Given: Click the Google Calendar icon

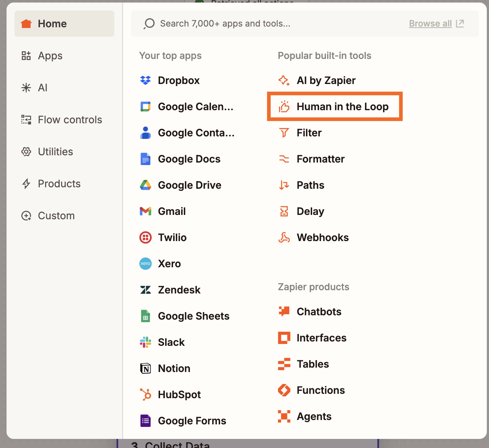Looking at the screenshot, I should pyautogui.click(x=146, y=107).
